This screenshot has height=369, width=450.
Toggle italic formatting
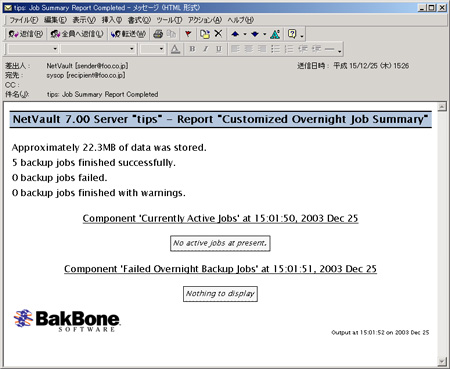(206, 49)
